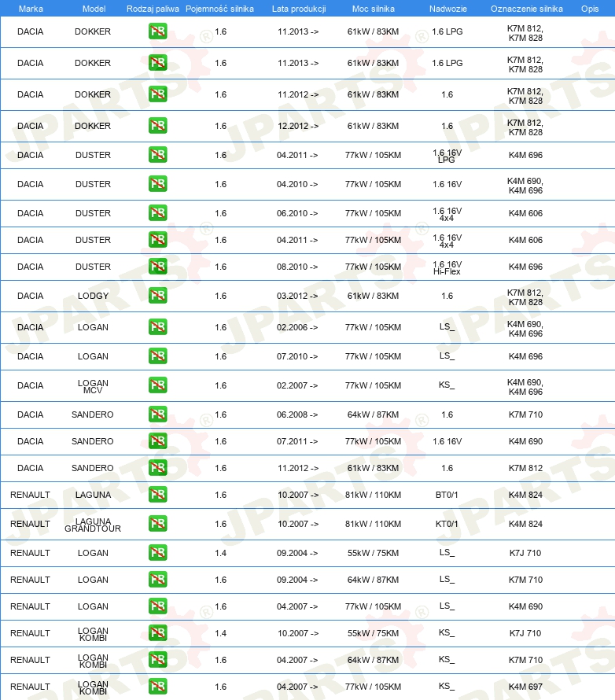Click RENAULT in the Laguna Grandtour row
This screenshot has height=700, width=615.
click(30, 524)
